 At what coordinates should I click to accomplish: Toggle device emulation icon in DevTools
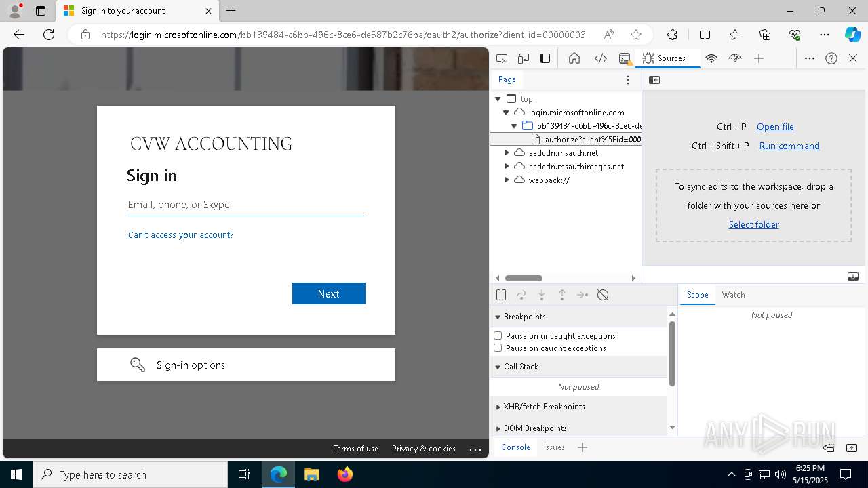pyautogui.click(x=524, y=58)
